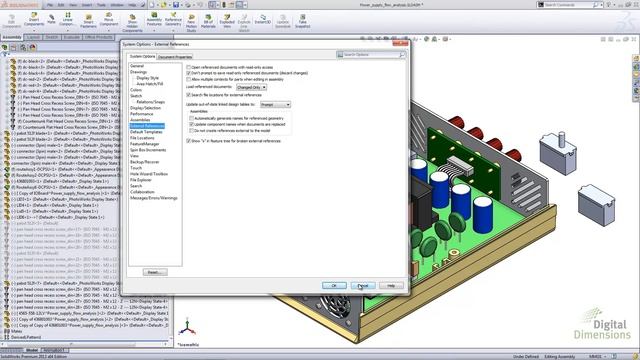640x360 pixels.
Task: Select Performance in options list
Action: [141, 114]
